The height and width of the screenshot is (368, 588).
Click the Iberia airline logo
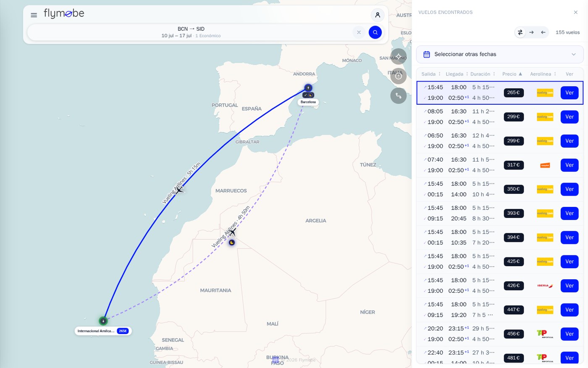click(x=545, y=286)
